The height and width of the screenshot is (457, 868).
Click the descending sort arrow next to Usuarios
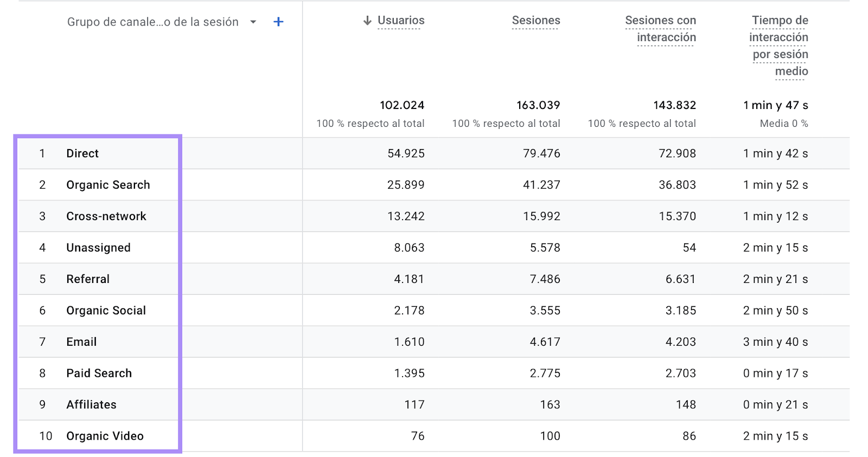[366, 20]
